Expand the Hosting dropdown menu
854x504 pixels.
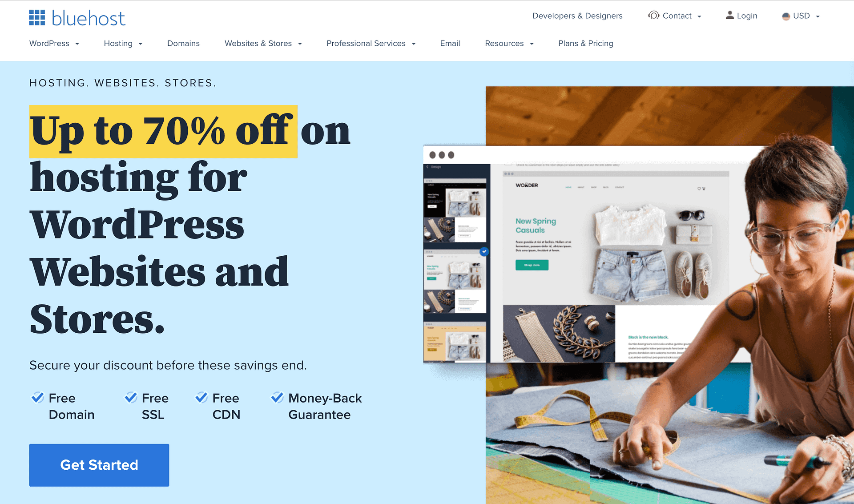[122, 43]
